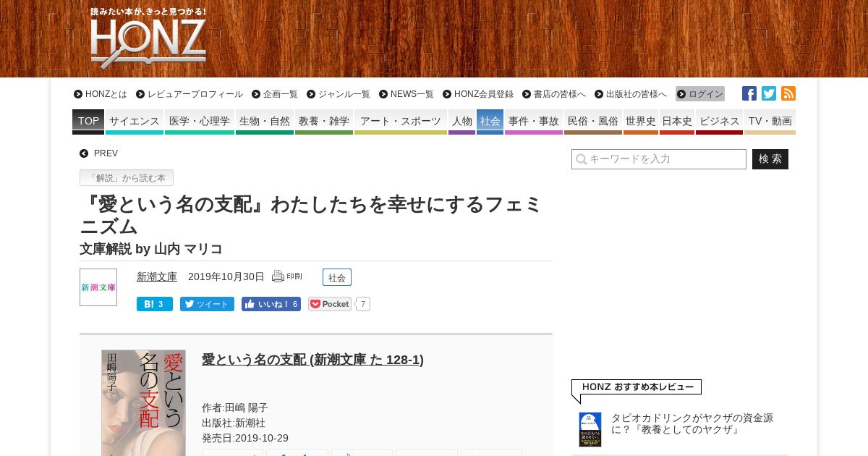Open ジャンル一覧 page
This screenshot has height=456, width=868.
[x=339, y=94]
